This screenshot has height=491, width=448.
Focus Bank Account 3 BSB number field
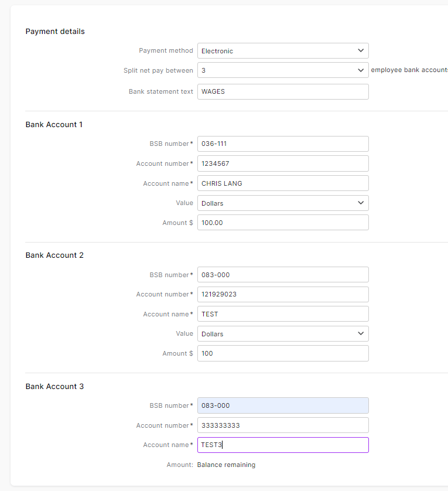(x=283, y=405)
